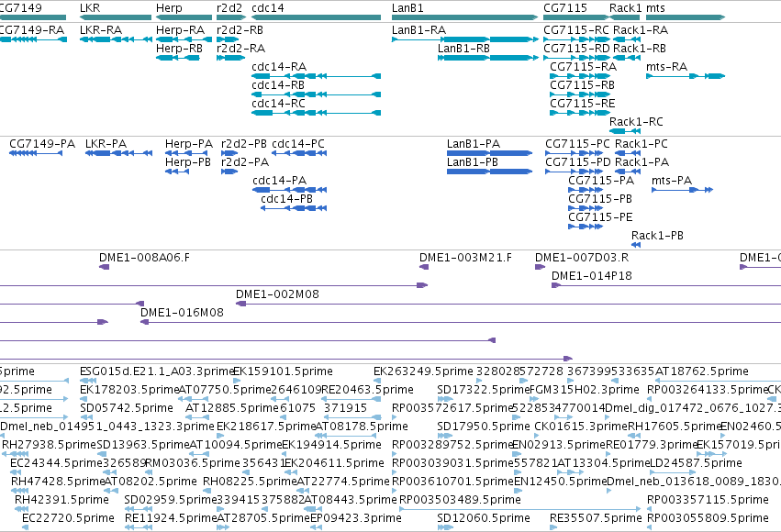Select the cdc14-PA protein glyph
The height and width of the screenshot is (532, 781).
290,190
